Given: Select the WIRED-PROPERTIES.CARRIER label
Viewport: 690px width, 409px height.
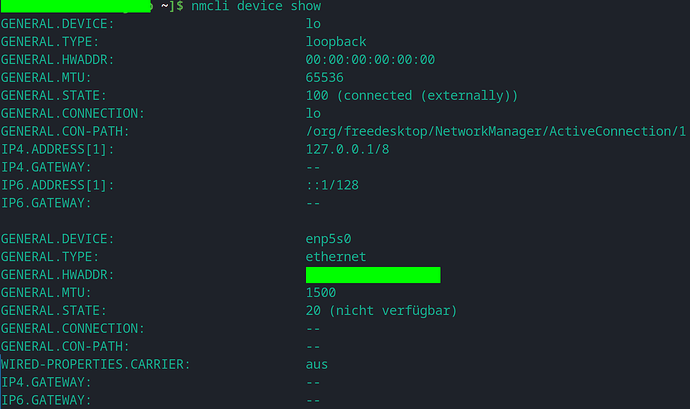Looking at the screenshot, I should point(95,364).
